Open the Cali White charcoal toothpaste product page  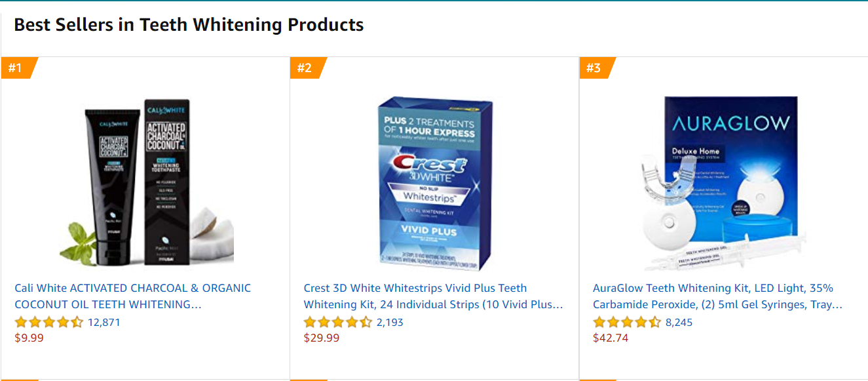tap(131, 295)
